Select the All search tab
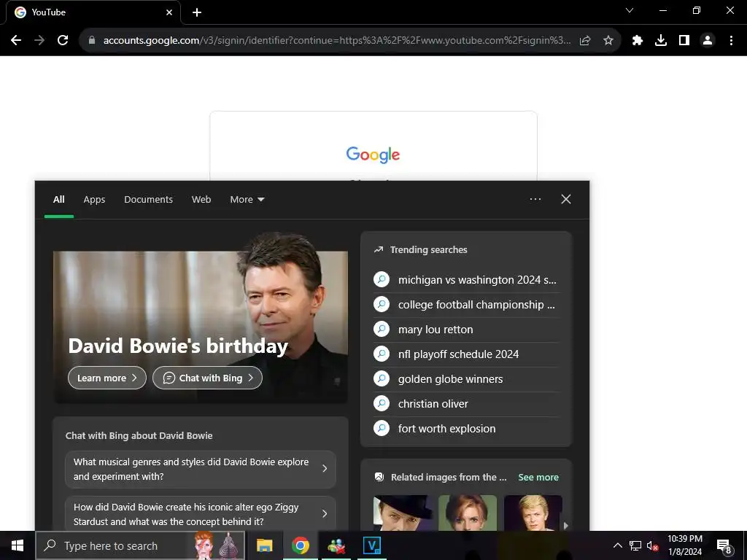The image size is (747, 560). (x=58, y=200)
